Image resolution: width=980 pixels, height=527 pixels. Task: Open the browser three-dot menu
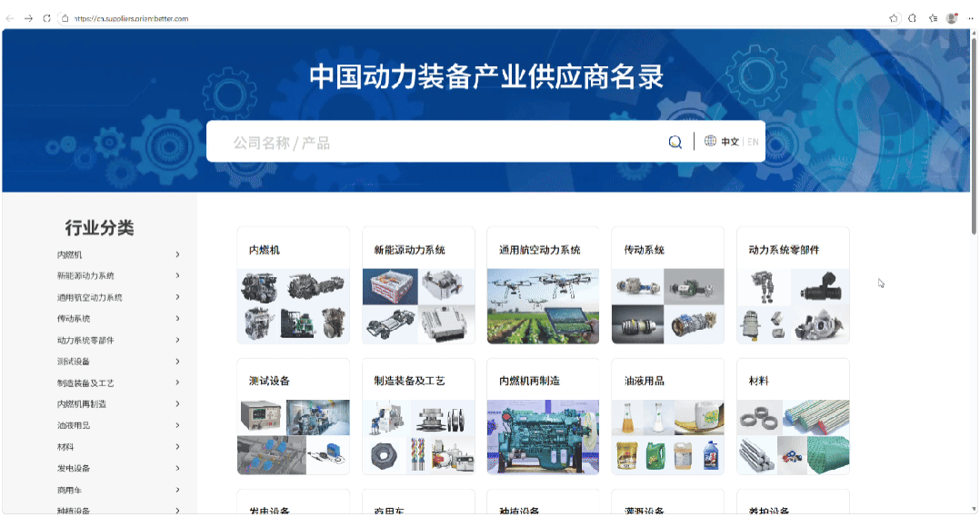(x=968, y=18)
